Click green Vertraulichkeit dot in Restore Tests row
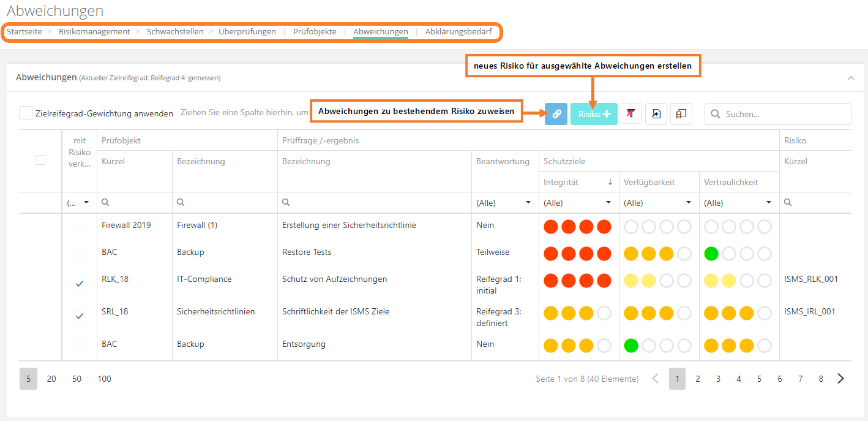 pyautogui.click(x=711, y=254)
